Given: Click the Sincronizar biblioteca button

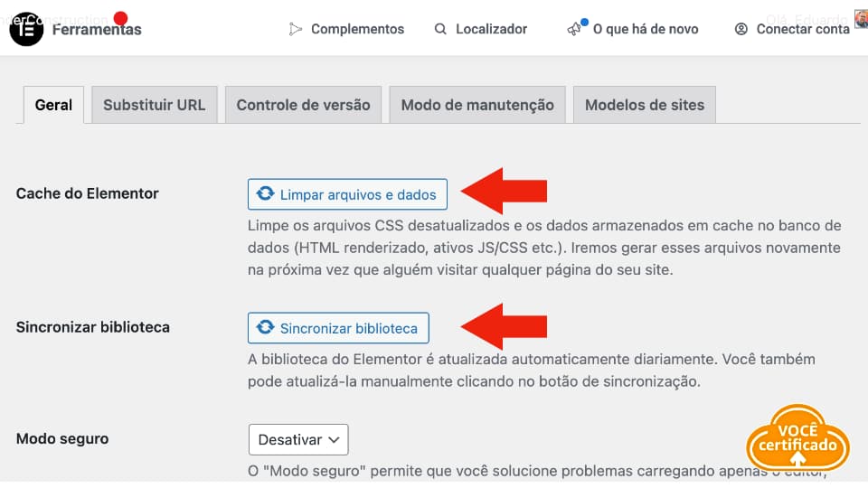Looking at the screenshot, I should 338,328.
